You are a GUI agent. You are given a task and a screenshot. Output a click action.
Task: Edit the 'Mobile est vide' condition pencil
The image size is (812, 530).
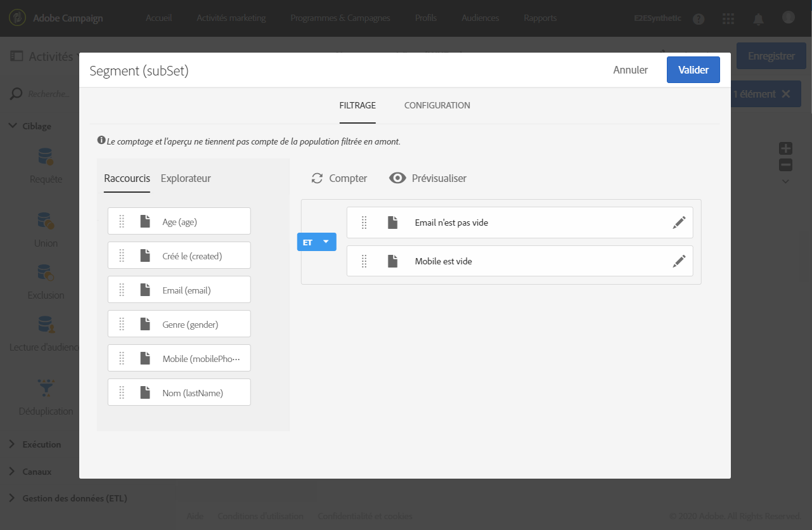tap(679, 261)
